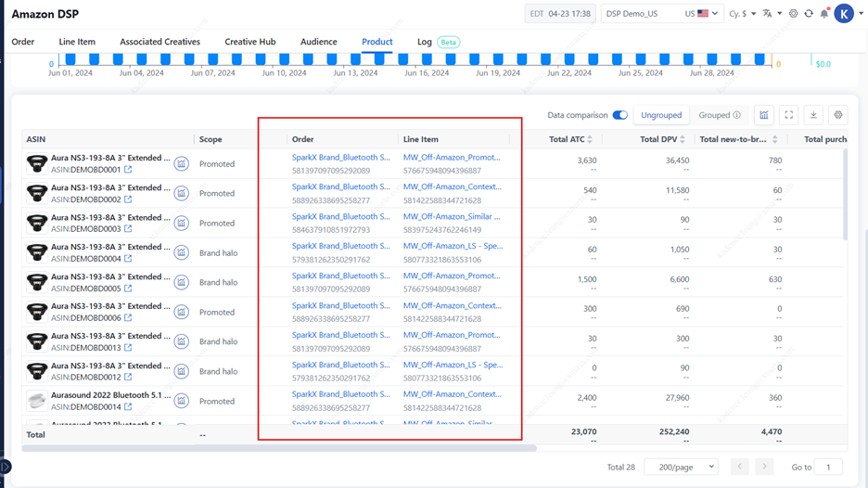
Task: Show the chart view toolbar icon
Action: (764, 115)
